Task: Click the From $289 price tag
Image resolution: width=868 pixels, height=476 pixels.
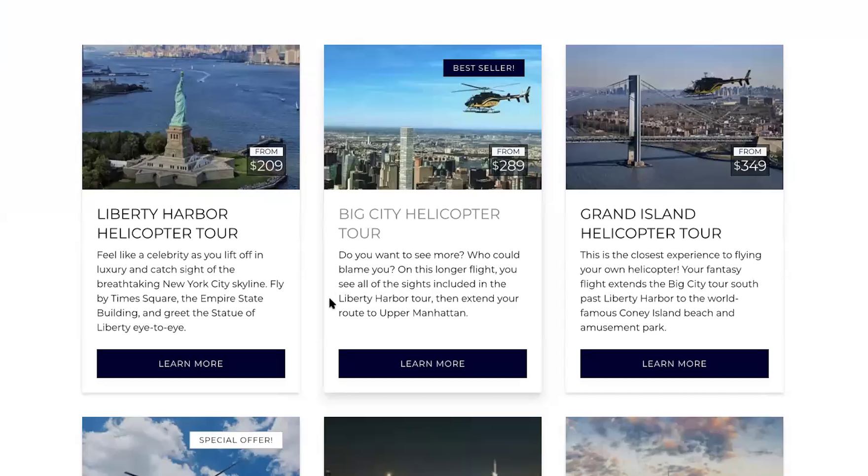Action: pos(508,160)
